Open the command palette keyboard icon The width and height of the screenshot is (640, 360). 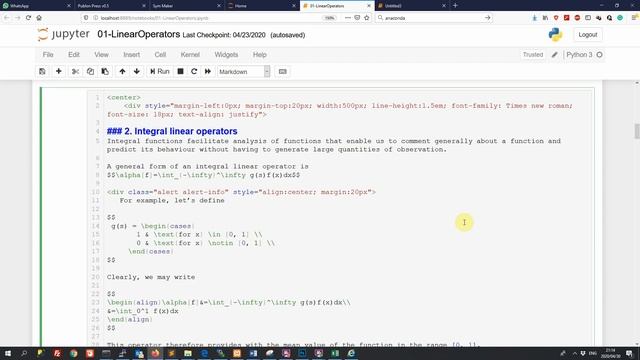(x=282, y=71)
